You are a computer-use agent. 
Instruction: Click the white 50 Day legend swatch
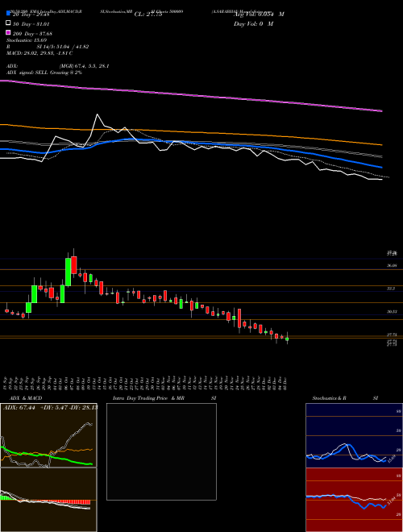(x=8, y=23)
